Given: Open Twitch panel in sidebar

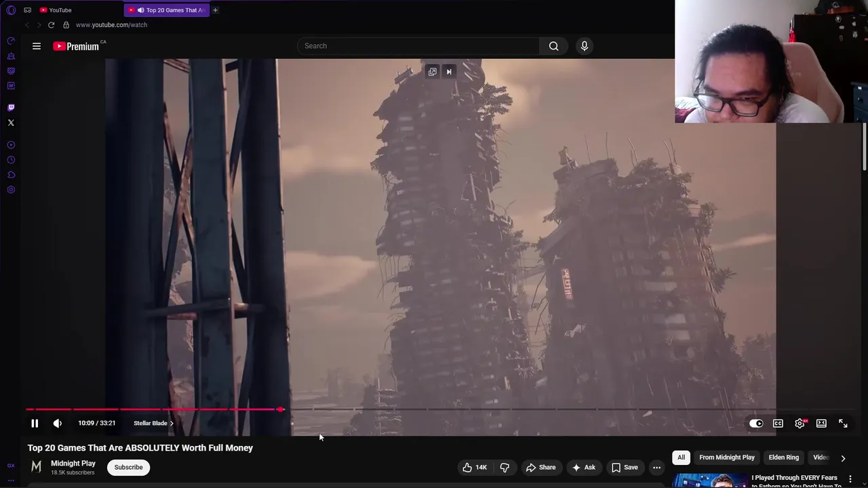Looking at the screenshot, I should click(x=11, y=107).
